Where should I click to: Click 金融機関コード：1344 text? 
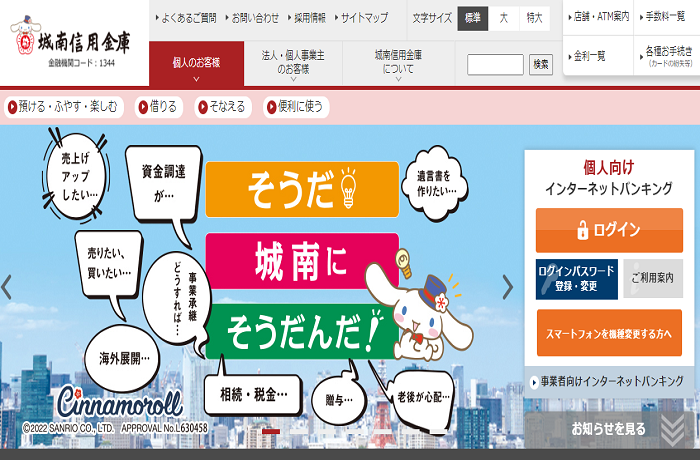pos(82,63)
